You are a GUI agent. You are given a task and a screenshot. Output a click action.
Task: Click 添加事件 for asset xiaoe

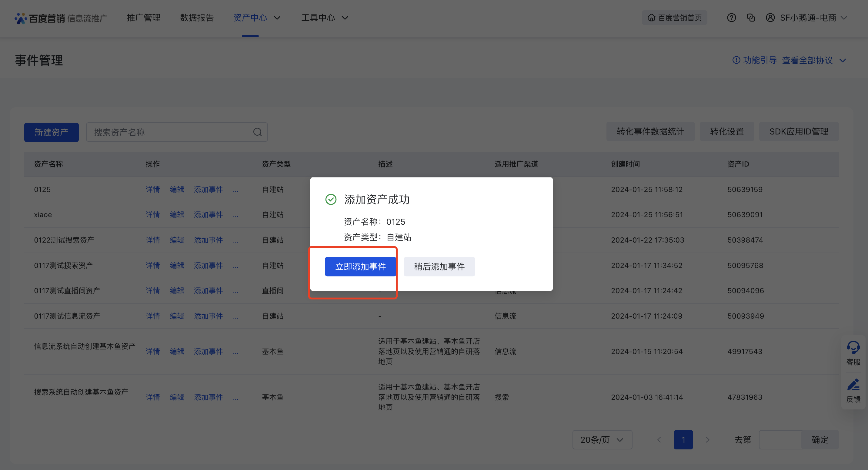(208, 215)
